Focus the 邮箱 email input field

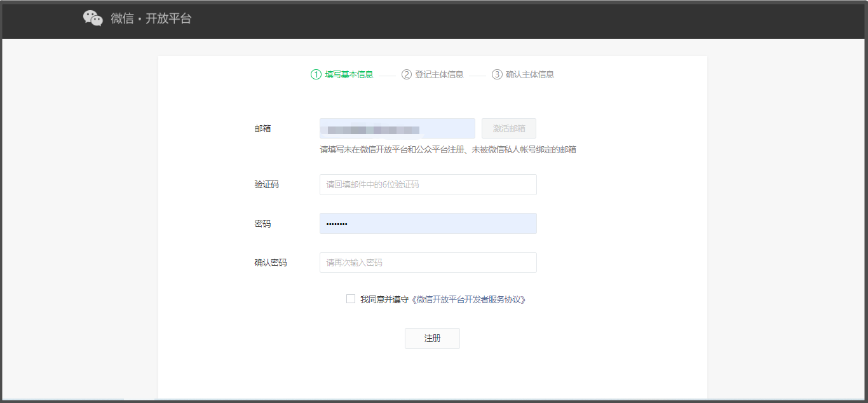(x=397, y=128)
